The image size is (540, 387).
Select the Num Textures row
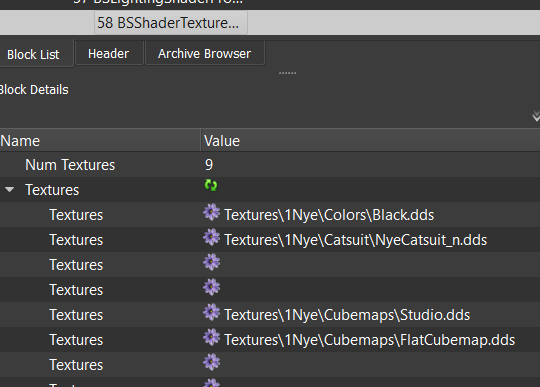tap(270, 165)
